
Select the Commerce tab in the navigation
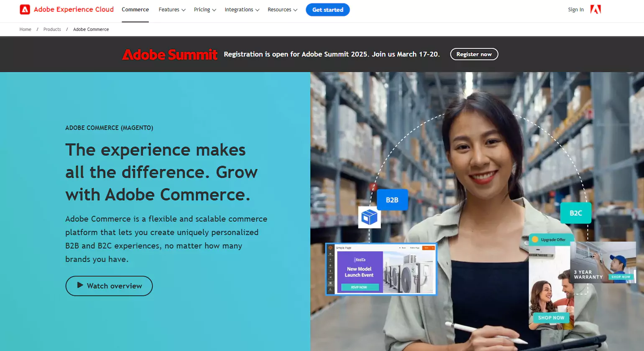click(135, 9)
